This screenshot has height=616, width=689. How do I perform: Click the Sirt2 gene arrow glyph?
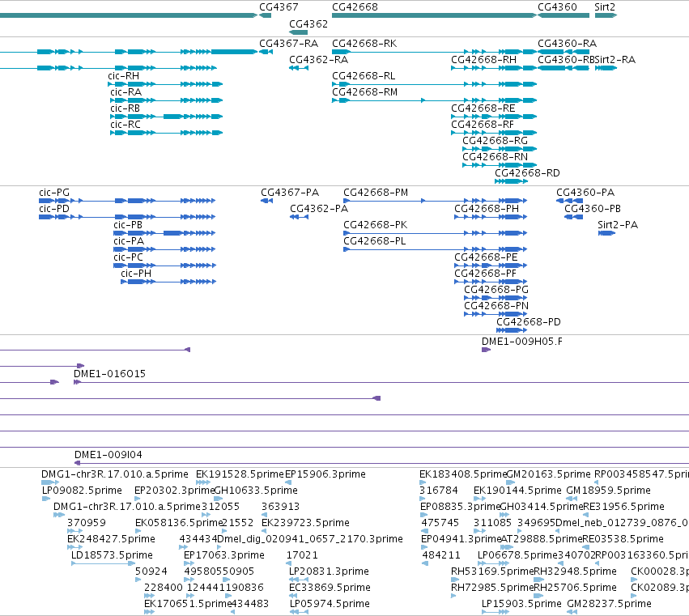click(x=606, y=15)
